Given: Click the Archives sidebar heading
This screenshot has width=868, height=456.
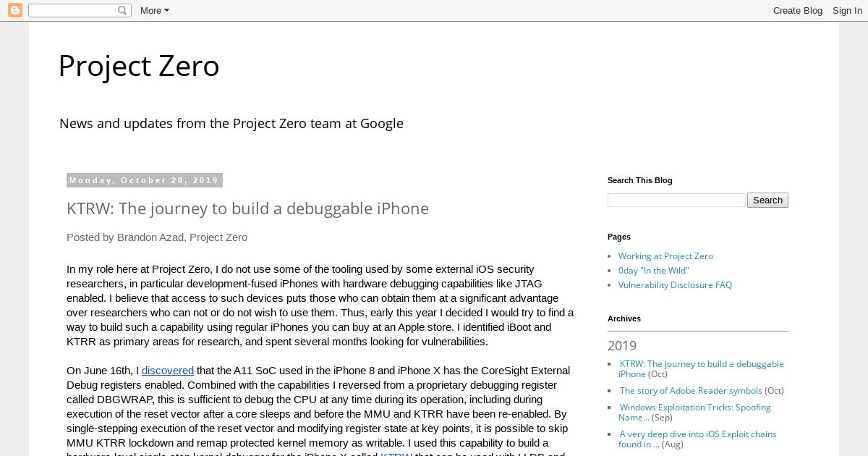Looking at the screenshot, I should (x=624, y=318).
